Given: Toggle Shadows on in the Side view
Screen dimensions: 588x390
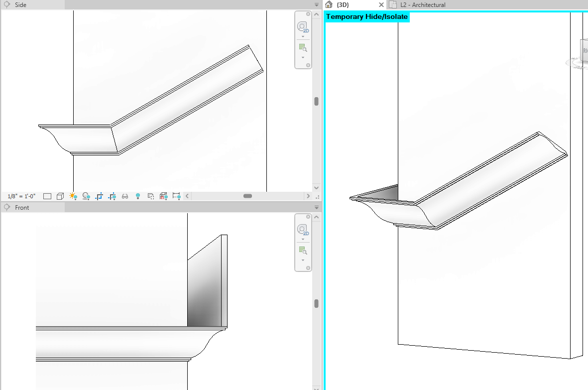Looking at the screenshot, I should [x=85, y=196].
